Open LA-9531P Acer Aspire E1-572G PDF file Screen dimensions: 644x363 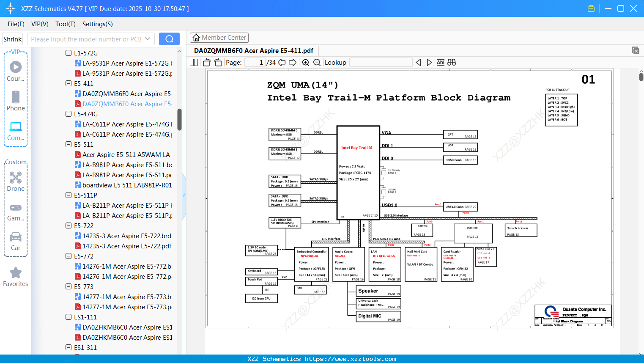coord(123,73)
